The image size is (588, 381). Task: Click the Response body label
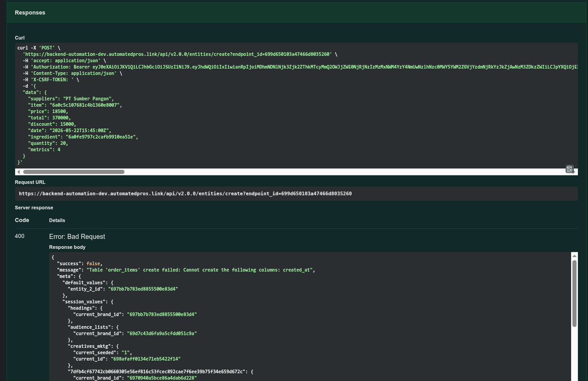(68, 247)
